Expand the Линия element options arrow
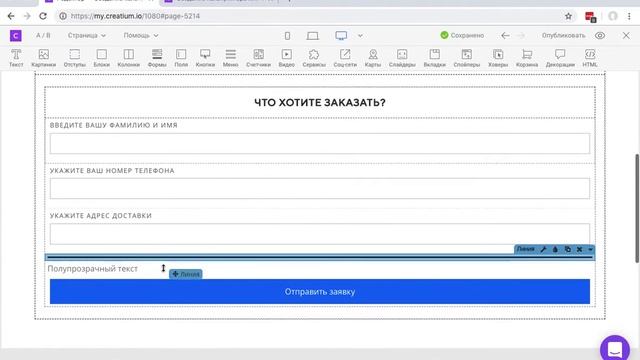The height and width of the screenshot is (360, 640). click(x=590, y=249)
